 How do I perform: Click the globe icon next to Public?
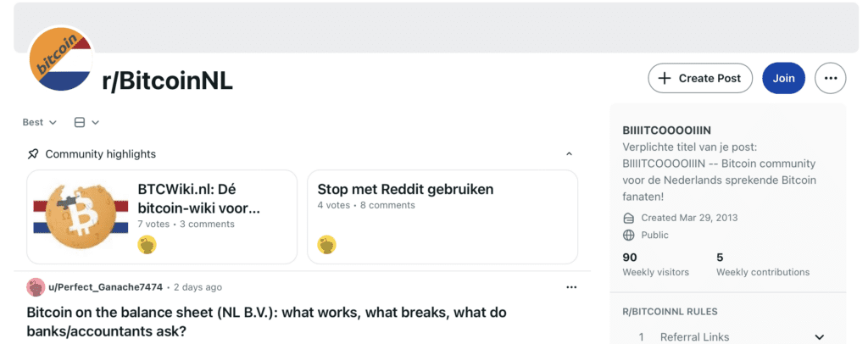tap(628, 235)
